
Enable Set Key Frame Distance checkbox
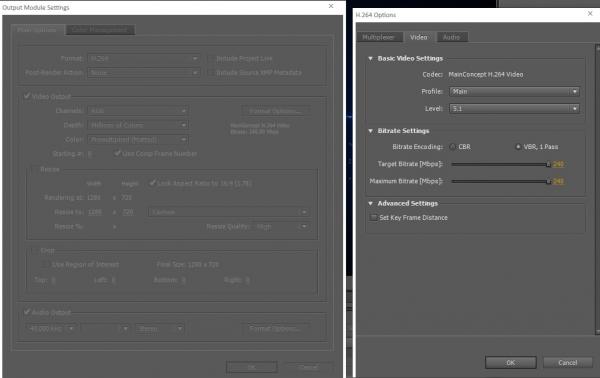(373, 217)
